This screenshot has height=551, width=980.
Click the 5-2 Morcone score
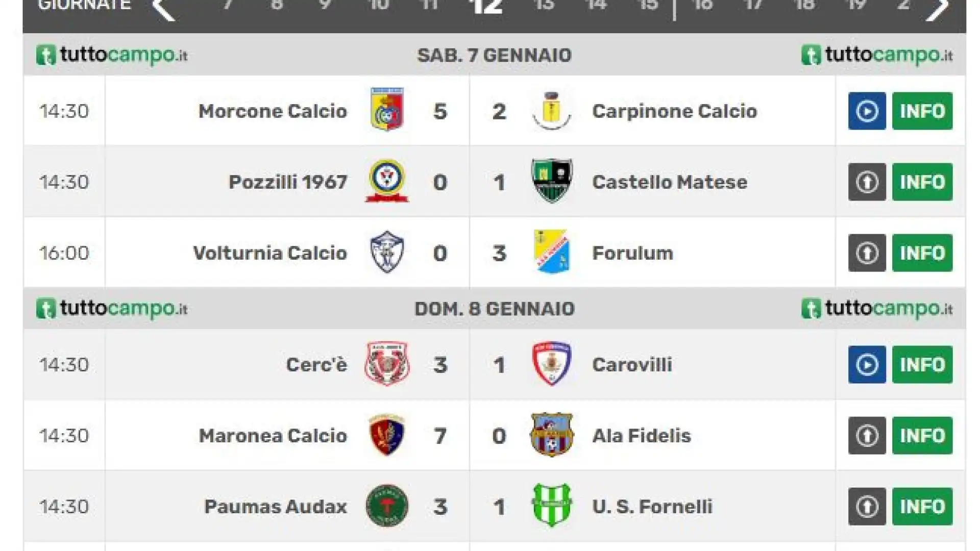(470, 111)
